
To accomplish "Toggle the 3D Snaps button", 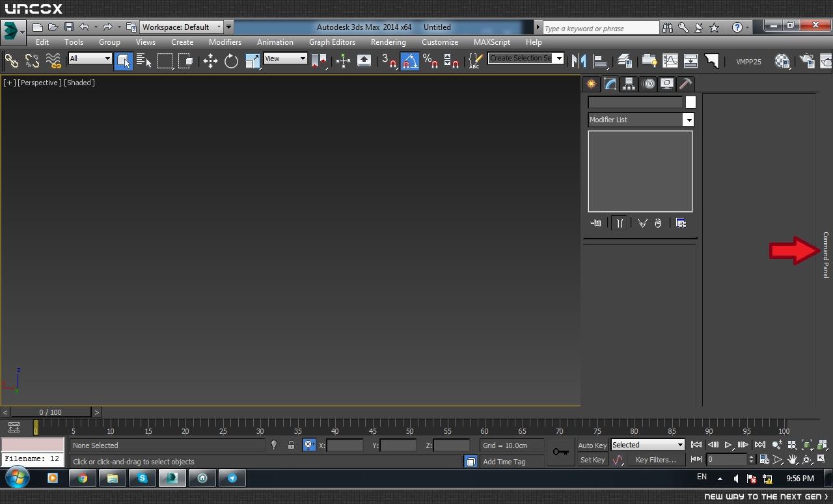I will 389,61.
